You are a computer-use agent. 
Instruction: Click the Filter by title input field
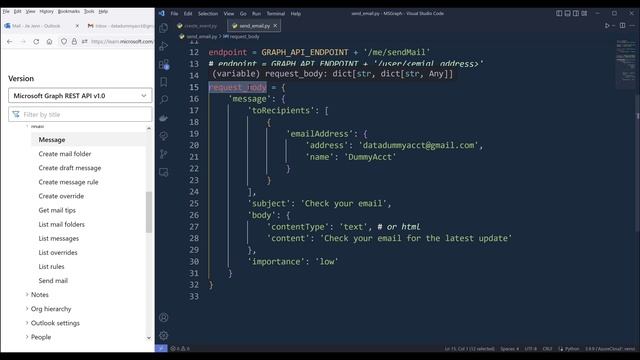point(80,114)
